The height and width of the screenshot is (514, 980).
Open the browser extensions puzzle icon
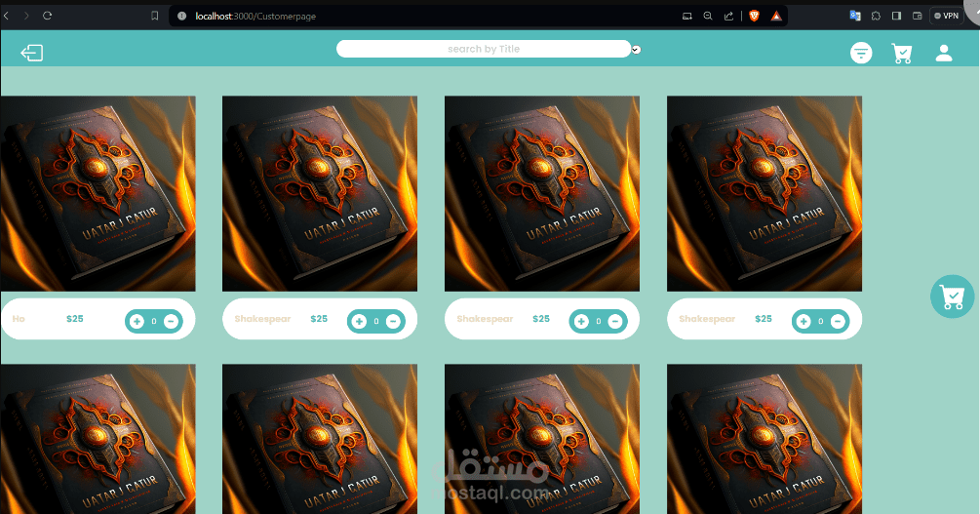tap(876, 16)
